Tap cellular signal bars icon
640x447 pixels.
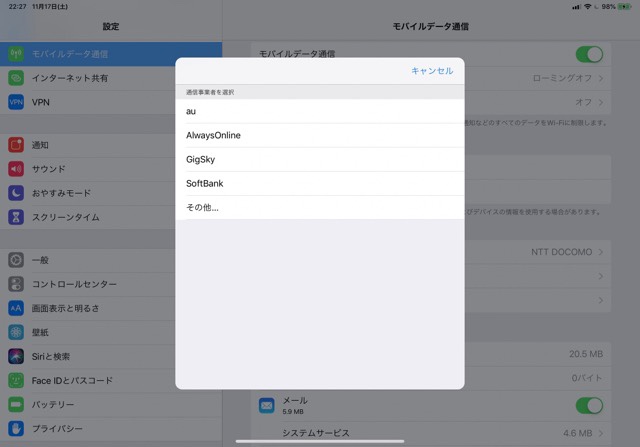tap(576, 7)
